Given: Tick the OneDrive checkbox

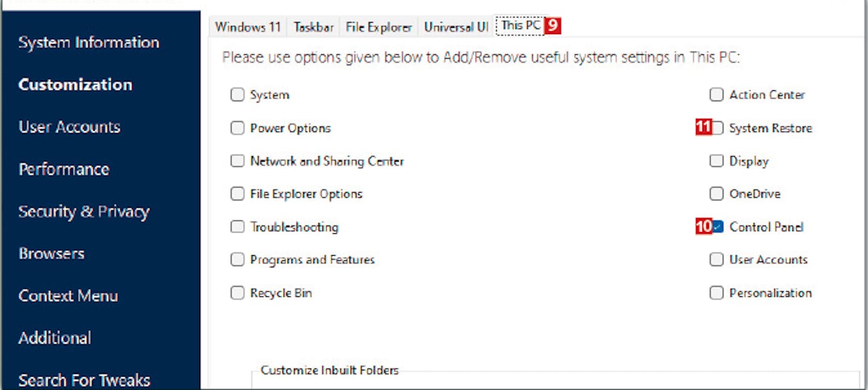Looking at the screenshot, I should 716,194.
